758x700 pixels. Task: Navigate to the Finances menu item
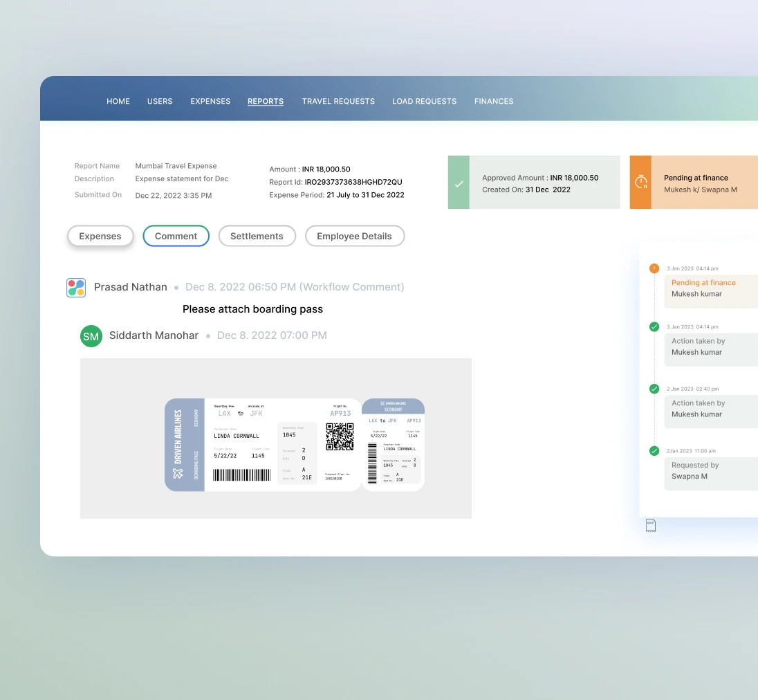(x=493, y=101)
